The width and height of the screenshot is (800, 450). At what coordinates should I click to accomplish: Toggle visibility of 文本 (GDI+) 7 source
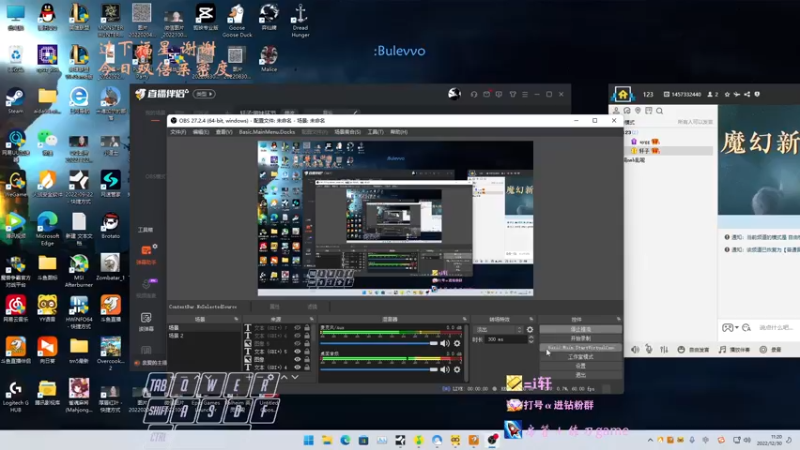pos(297,328)
